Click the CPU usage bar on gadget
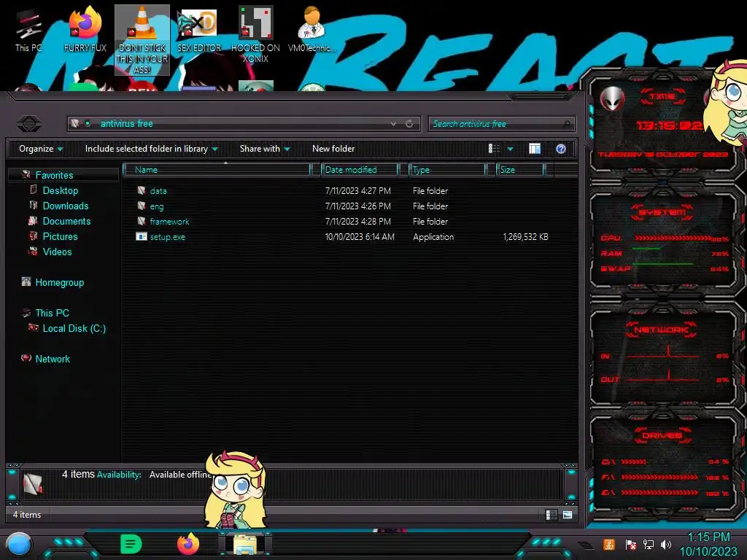This screenshot has height=560, width=747. 673,238
